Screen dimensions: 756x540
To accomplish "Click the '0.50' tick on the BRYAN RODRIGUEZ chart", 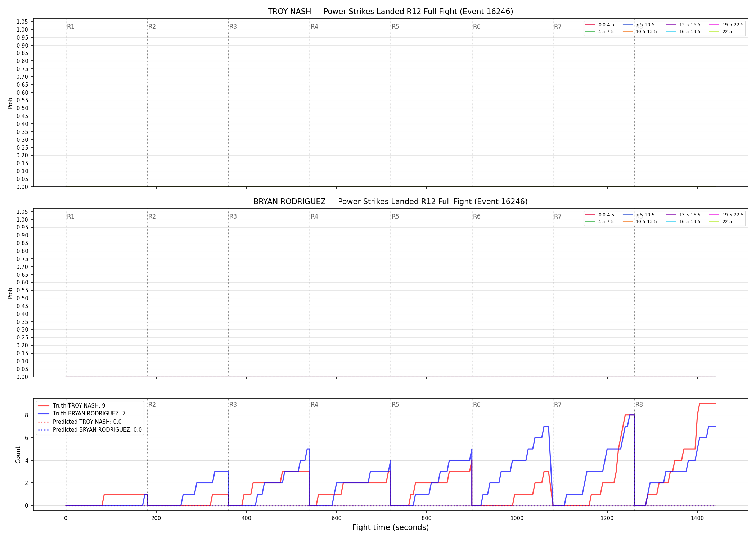I will (x=22, y=298).
